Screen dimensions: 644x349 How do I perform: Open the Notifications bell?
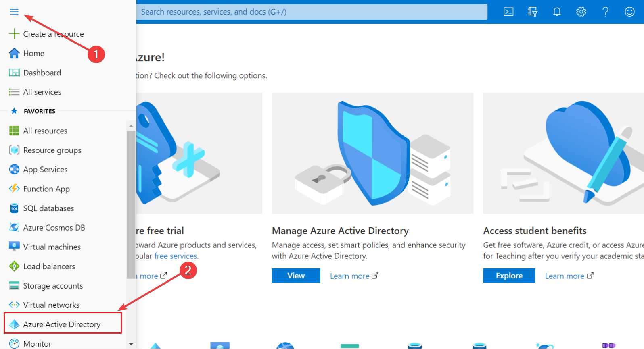coord(557,12)
